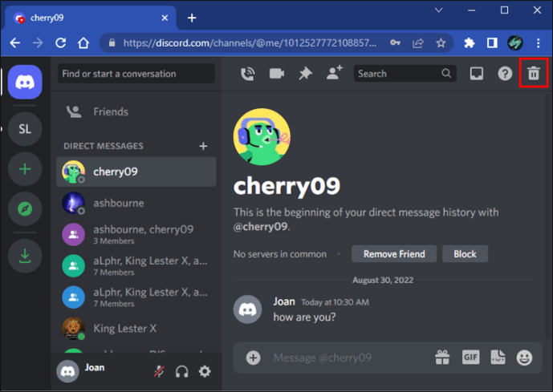This screenshot has width=553, height=392.
Task: Open the GIF picker
Action: (471, 358)
